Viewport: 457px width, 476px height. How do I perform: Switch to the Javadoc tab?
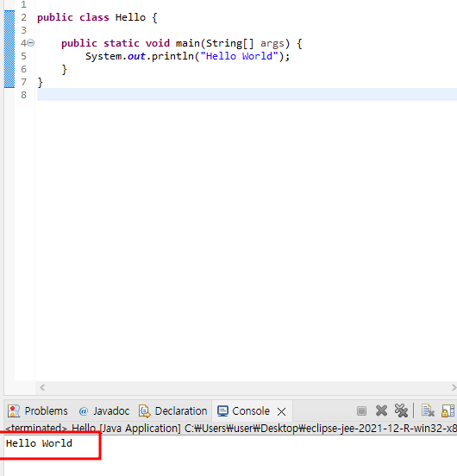103,411
